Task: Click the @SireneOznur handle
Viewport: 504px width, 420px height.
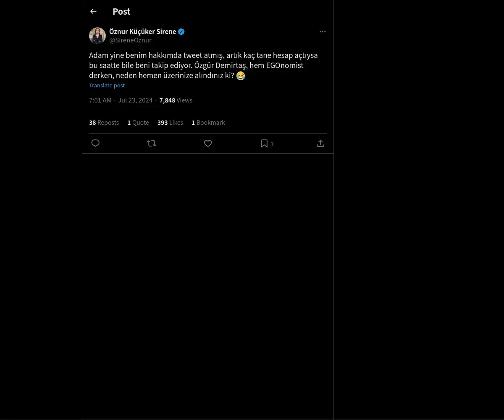Action: 130,40
